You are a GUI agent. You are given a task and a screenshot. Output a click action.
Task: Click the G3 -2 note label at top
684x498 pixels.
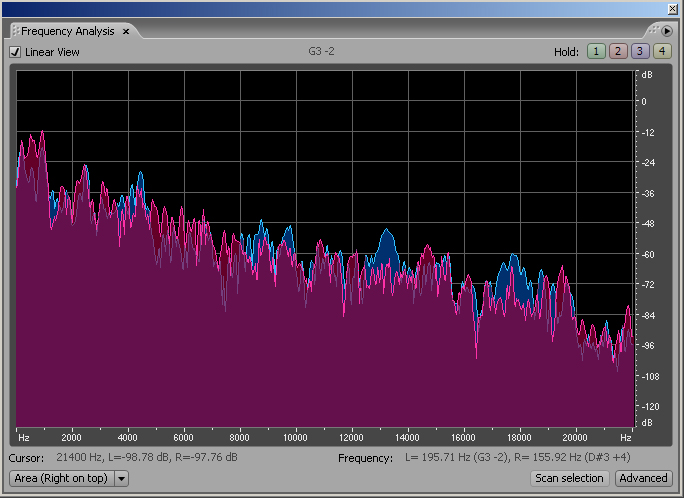tap(321, 51)
